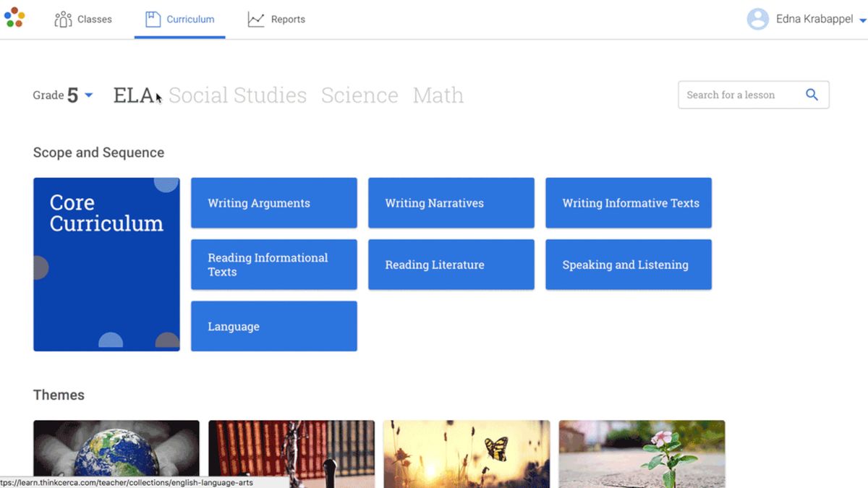Click the search magnifier icon

pyautogui.click(x=812, y=95)
